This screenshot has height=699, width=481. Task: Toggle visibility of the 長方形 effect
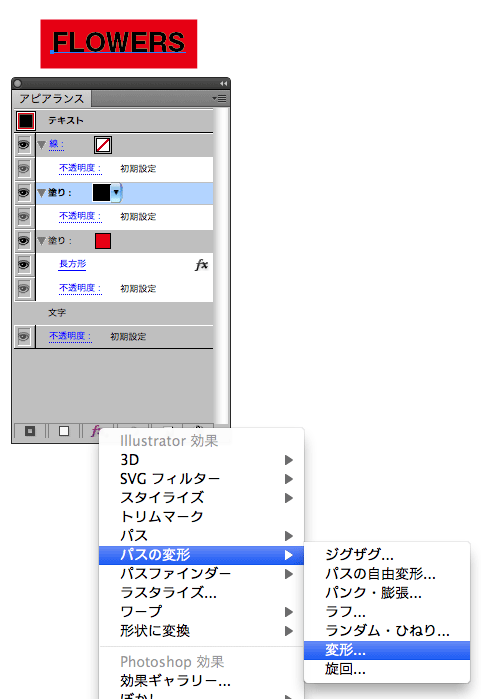[x=24, y=265]
